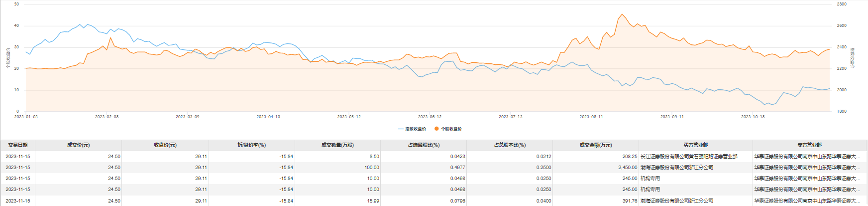
Task: Click the 长江证券 buyer branch cell
Action: [x=689, y=157]
